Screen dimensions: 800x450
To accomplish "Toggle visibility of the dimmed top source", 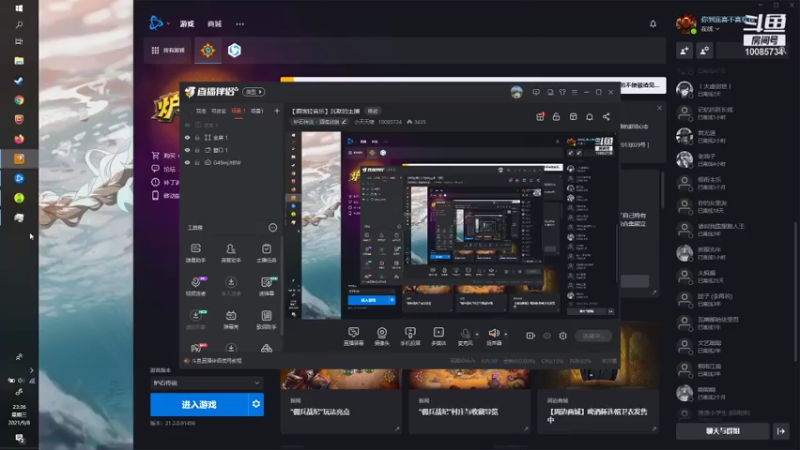I will [187, 125].
